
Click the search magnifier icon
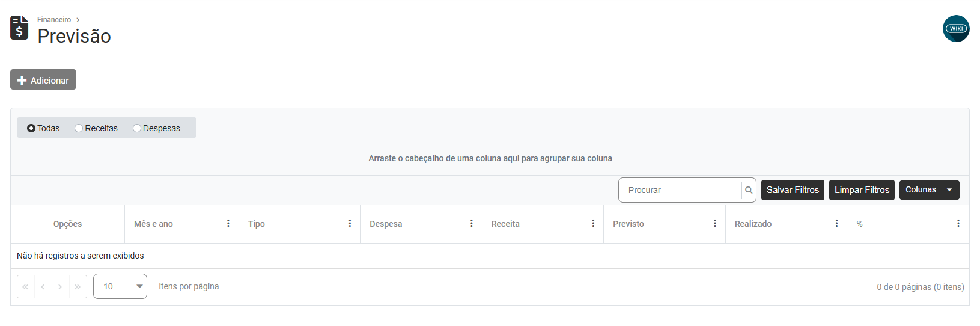pyautogui.click(x=749, y=190)
